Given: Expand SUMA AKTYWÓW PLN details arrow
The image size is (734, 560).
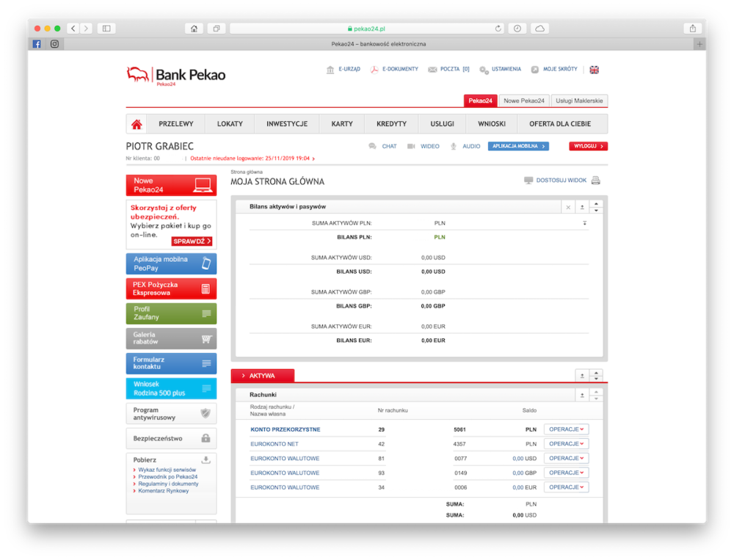Looking at the screenshot, I should (585, 223).
